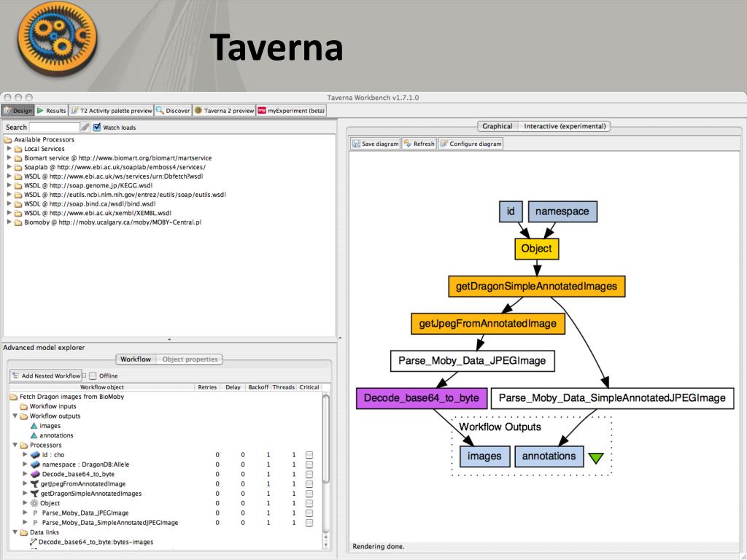Click the Taverna gear logo
The height and width of the screenshot is (560, 747).
click(57, 39)
